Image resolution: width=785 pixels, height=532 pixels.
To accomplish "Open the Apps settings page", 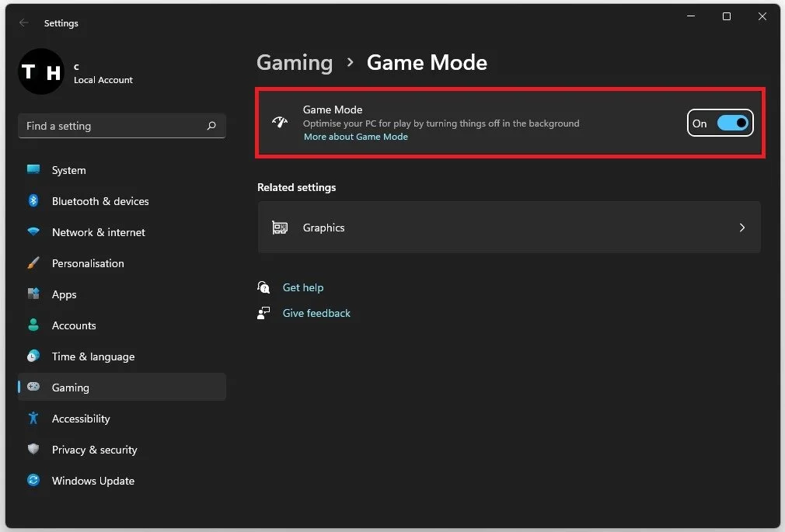I will click(x=122, y=294).
